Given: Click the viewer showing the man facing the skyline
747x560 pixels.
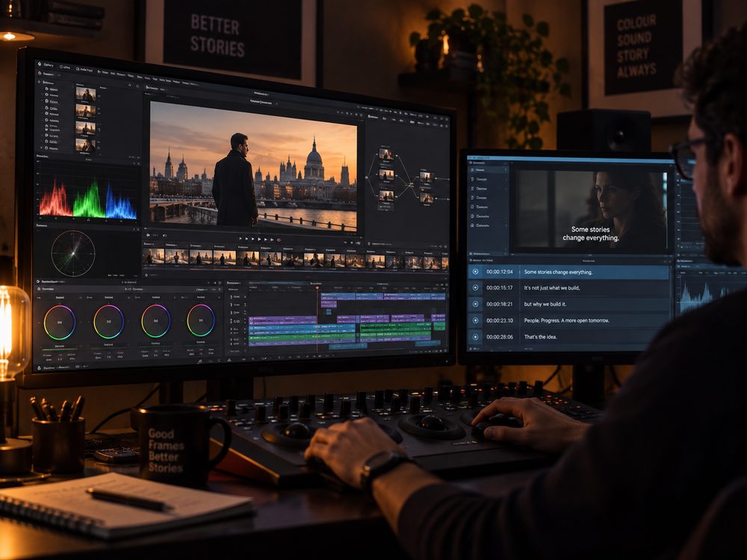Looking at the screenshot, I should pyautogui.click(x=253, y=167).
